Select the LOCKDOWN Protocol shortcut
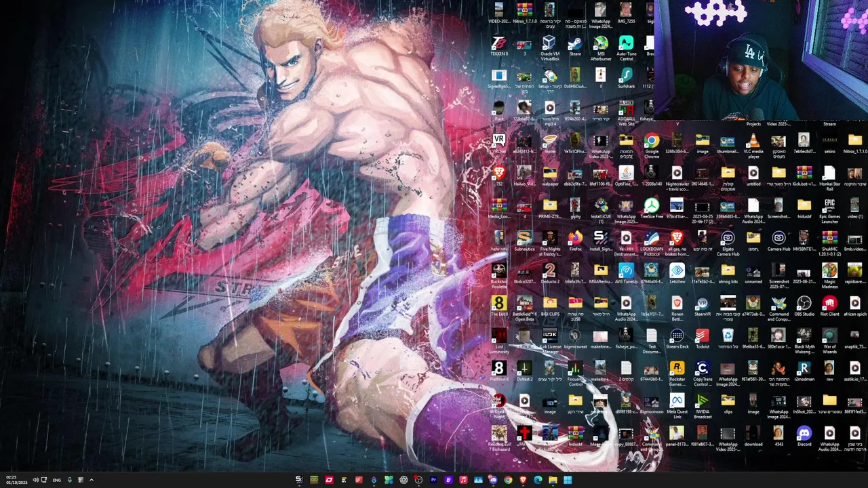Screen dimensions: 868x488 [x=651, y=243]
